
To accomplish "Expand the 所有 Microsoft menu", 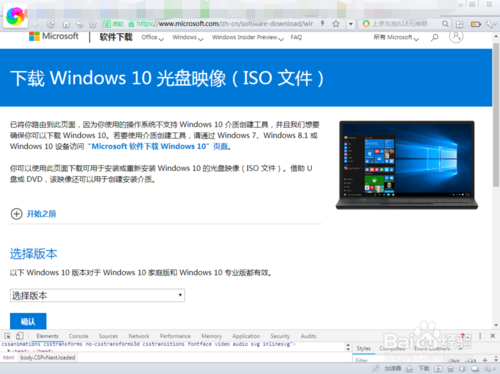I will click(396, 37).
